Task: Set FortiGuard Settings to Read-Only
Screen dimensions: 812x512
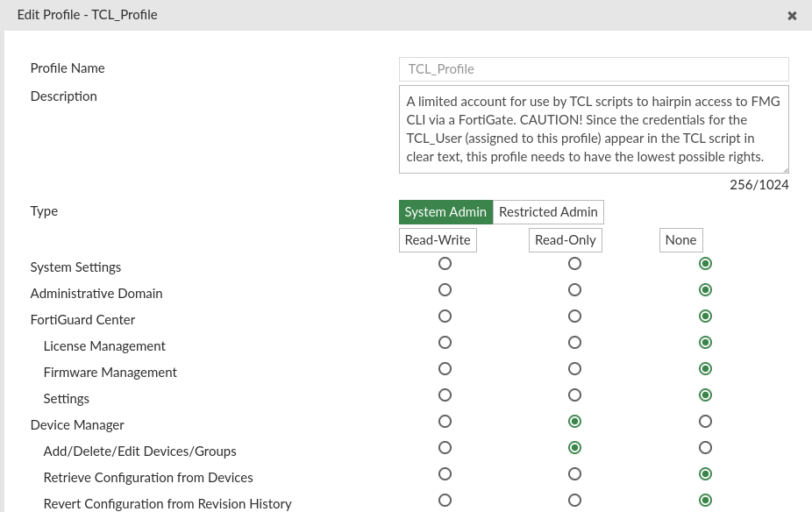Action: [574, 395]
